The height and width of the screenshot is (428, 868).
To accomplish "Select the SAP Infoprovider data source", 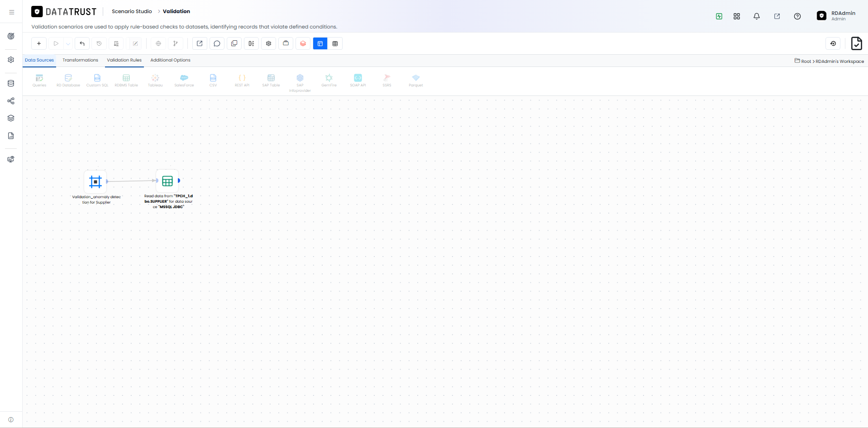I will pos(300,83).
